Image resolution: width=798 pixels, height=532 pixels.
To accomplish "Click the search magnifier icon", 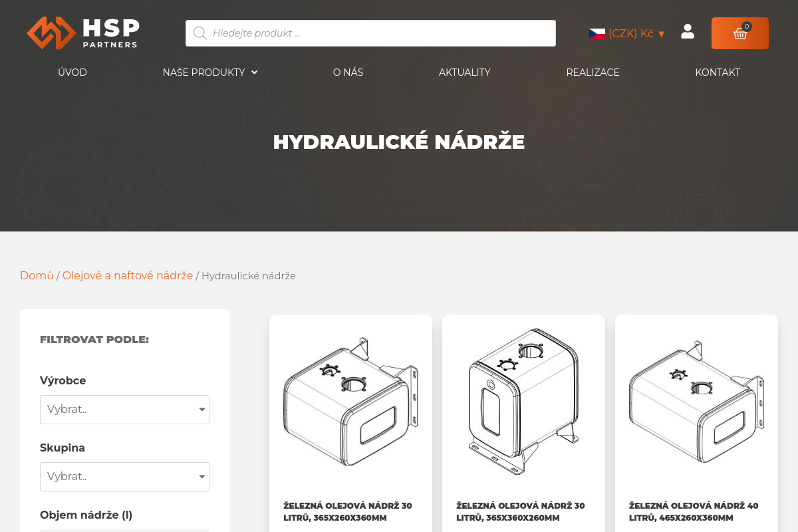I will coord(199,33).
